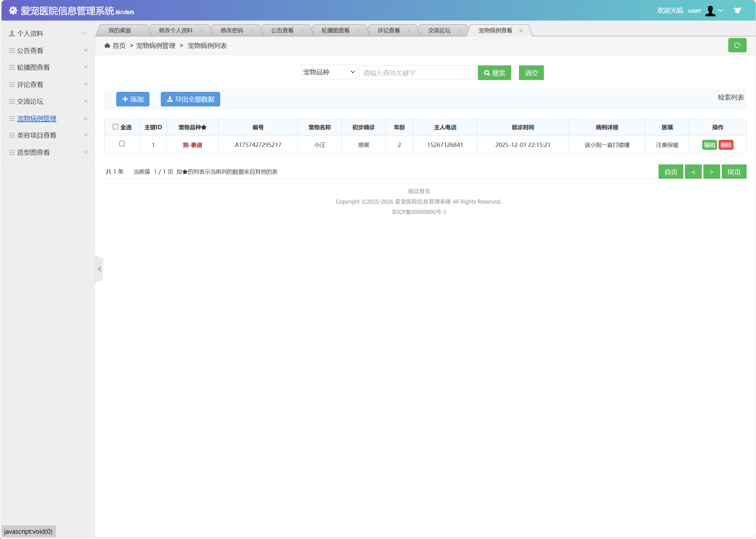Check the row checkbox for record 1
The image size is (756, 539).
122,144
